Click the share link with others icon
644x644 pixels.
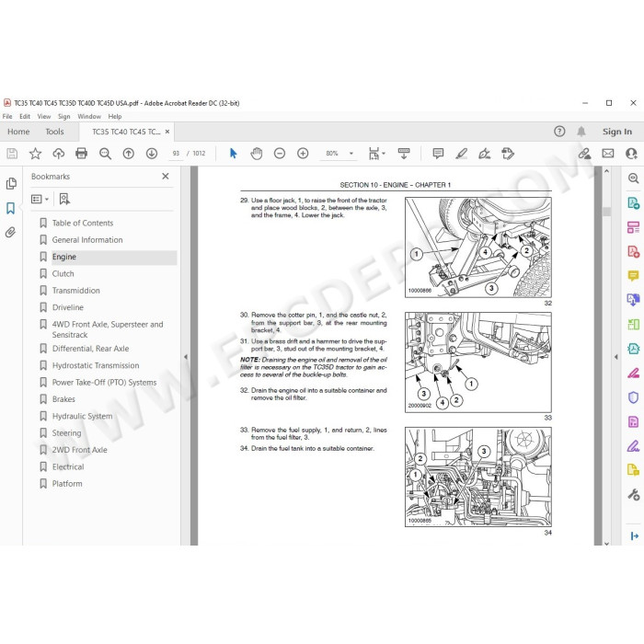pyautogui.click(x=584, y=154)
